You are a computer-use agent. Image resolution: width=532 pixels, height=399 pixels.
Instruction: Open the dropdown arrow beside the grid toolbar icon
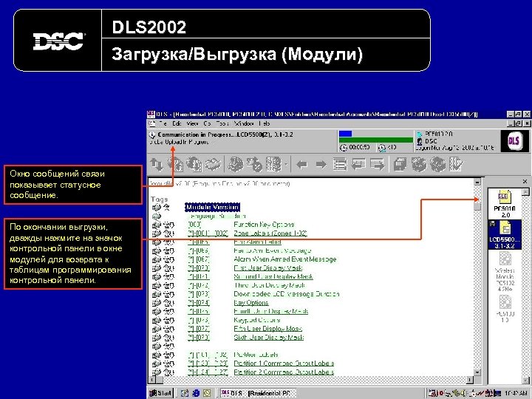(286, 165)
